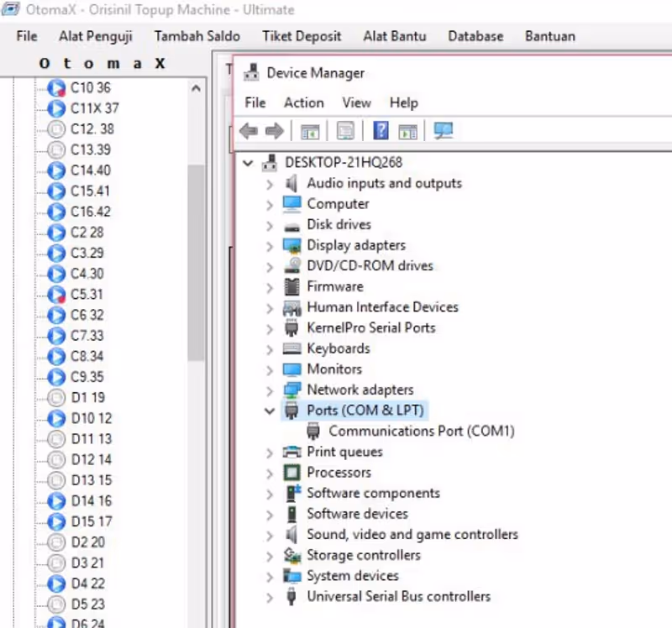Open Properties using its toolbar icon
Viewport: 672px width, 628px height.
(x=345, y=130)
